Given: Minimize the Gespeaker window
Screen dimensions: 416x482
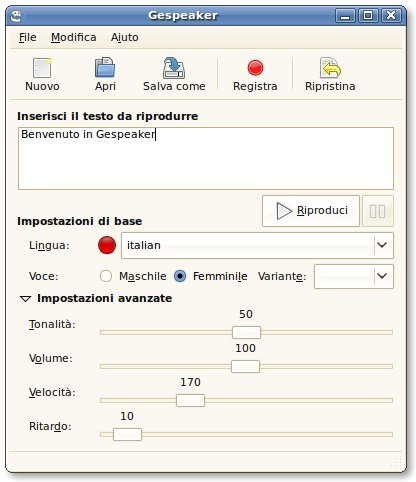Looking at the screenshot, I should pos(345,15).
